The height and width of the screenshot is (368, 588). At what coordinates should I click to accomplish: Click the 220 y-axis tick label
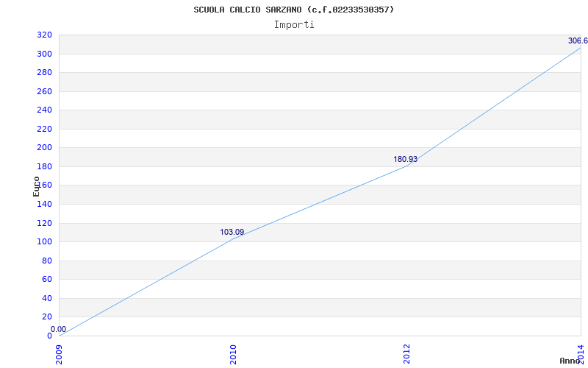pos(44,129)
